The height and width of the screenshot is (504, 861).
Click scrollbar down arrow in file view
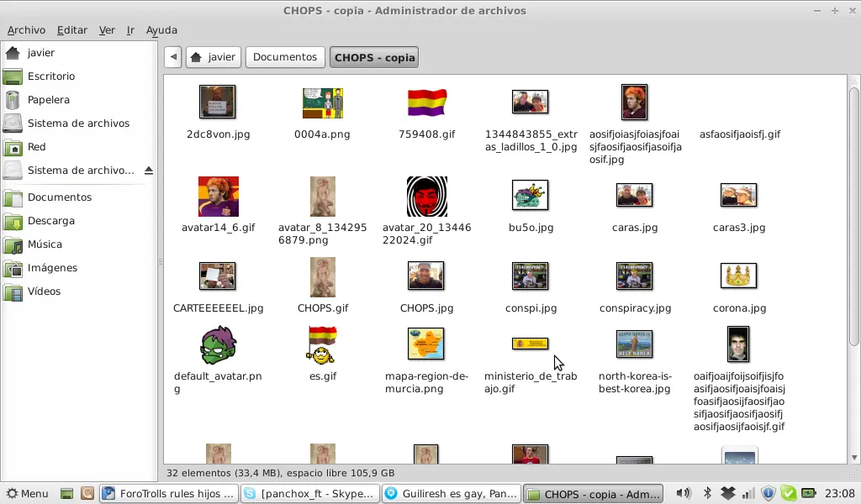[854, 458]
